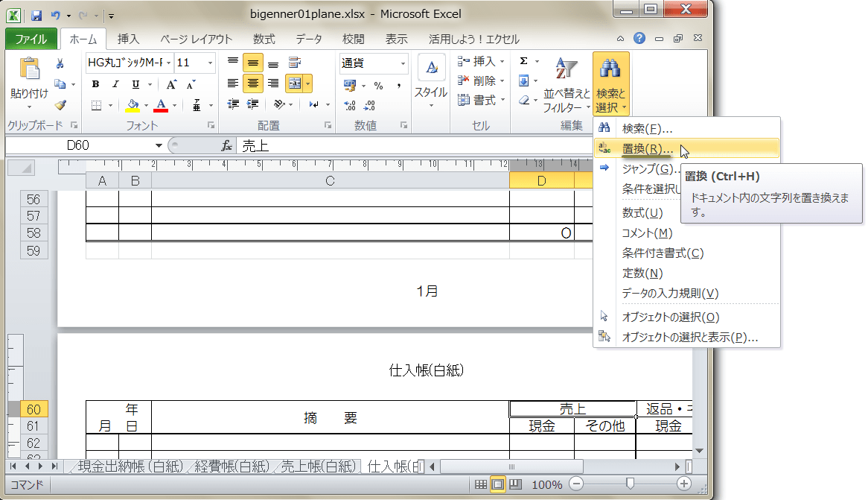Click the accounting number format icon
The height and width of the screenshot is (500, 868).
[x=349, y=86]
